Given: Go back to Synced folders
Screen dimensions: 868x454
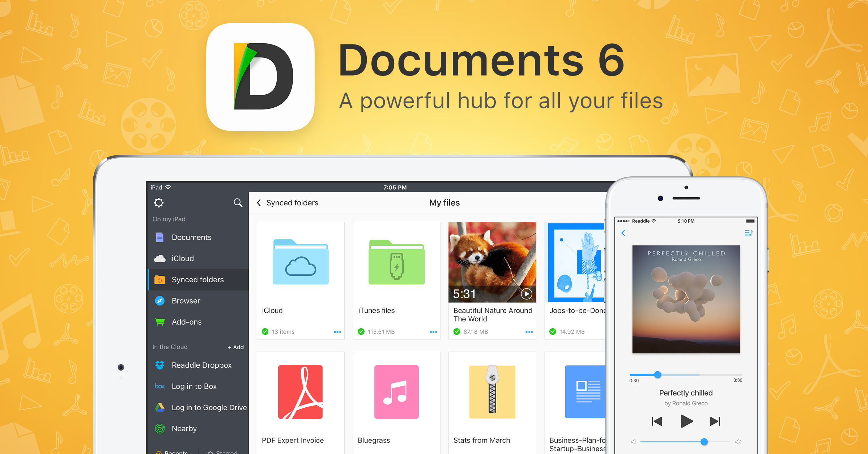Looking at the screenshot, I should [x=288, y=203].
